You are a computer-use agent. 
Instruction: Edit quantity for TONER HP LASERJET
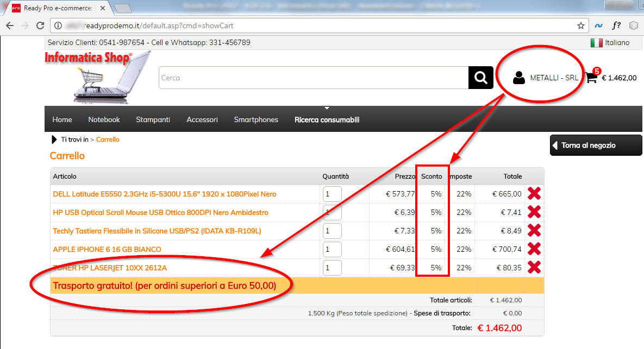tap(332, 268)
